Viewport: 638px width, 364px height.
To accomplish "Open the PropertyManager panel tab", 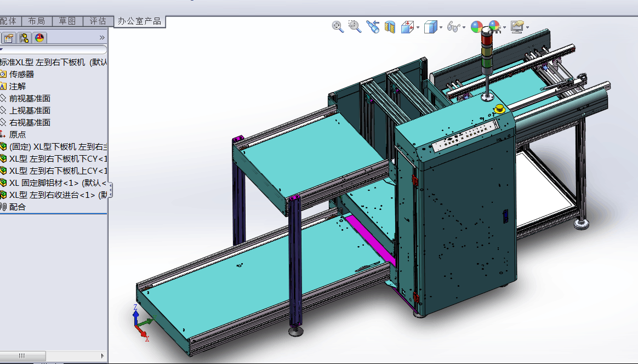I will point(9,38).
